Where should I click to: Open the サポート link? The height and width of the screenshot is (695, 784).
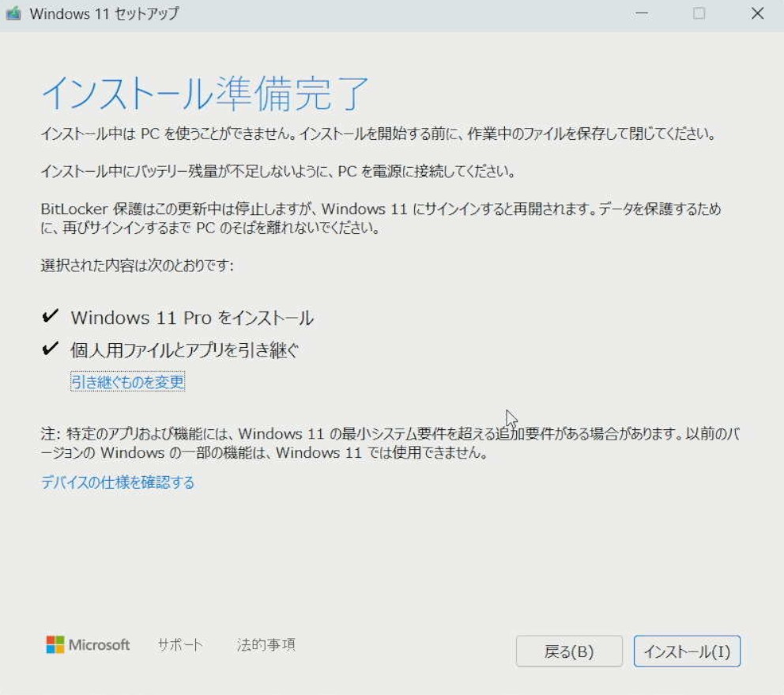pos(180,645)
